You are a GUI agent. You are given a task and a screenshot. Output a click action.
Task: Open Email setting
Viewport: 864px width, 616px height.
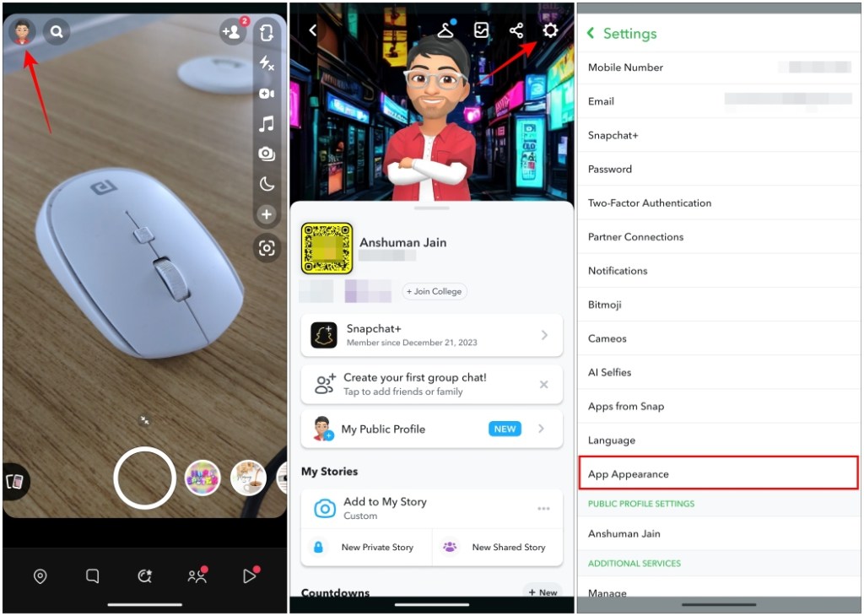(x=719, y=101)
